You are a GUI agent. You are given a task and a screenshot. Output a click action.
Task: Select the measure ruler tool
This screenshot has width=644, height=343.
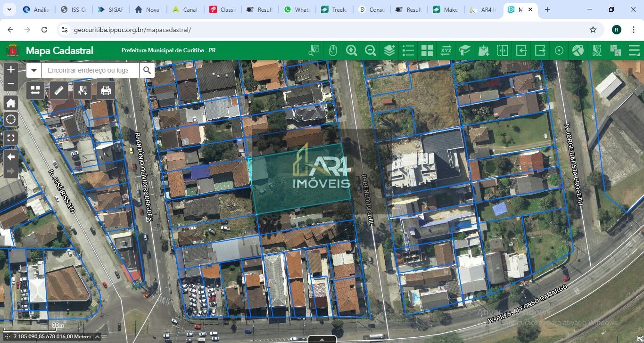[59, 90]
